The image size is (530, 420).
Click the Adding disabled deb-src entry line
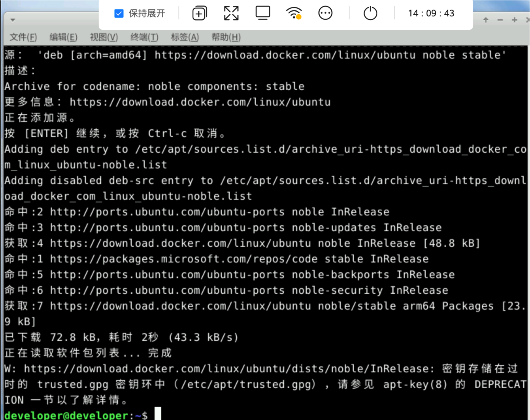click(x=265, y=188)
